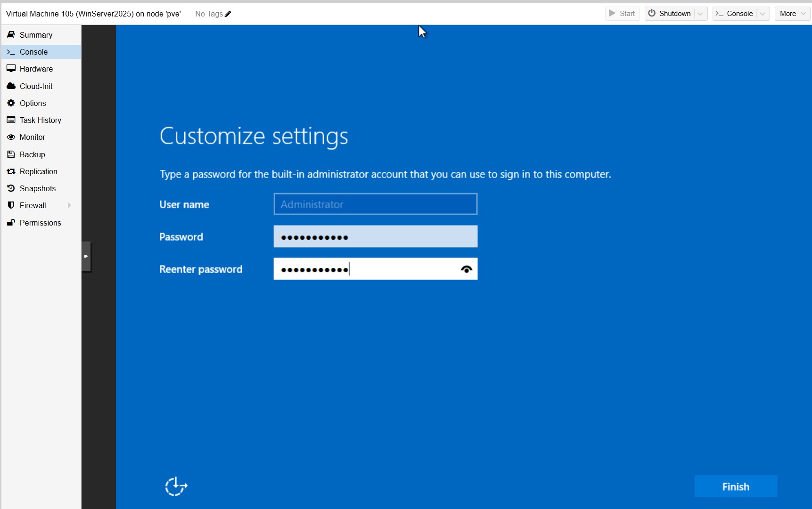Open the Monitor tab
The height and width of the screenshot is (509, 812).
pos(33,137)
